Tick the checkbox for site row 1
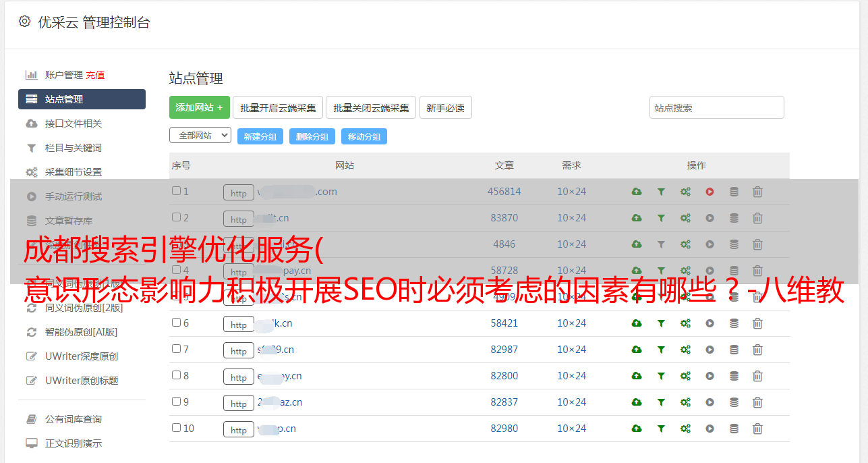 coord(176,191)
